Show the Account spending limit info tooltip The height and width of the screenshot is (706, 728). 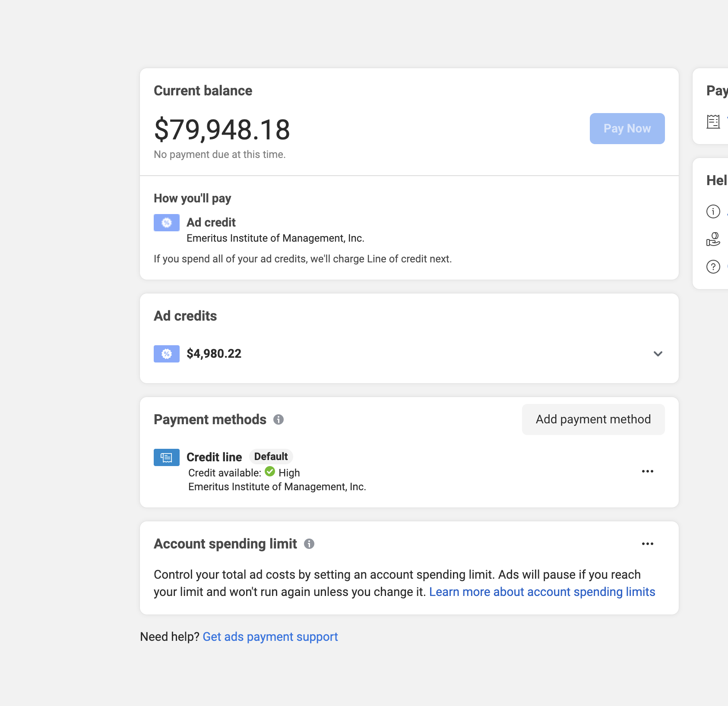click(309, 544)
